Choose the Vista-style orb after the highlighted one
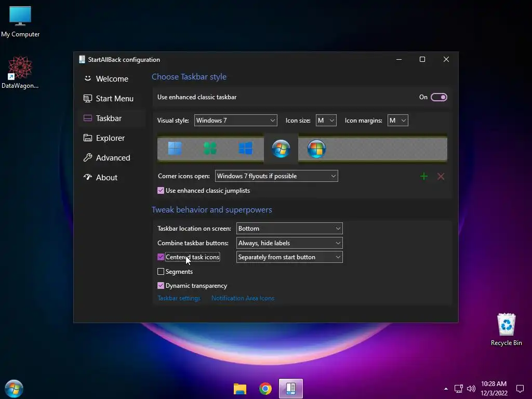 click(x=316, y=149)
